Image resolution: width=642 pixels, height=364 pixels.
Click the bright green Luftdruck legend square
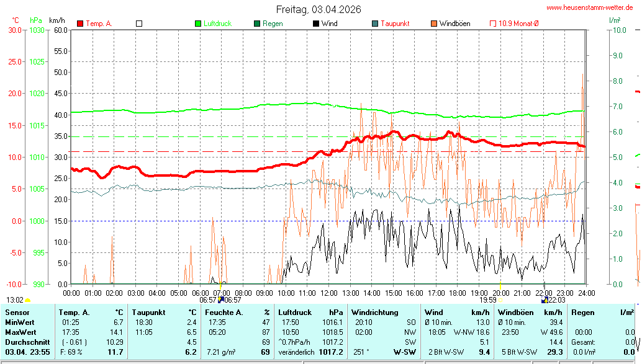pyautogui.click(x=198, y=24)
